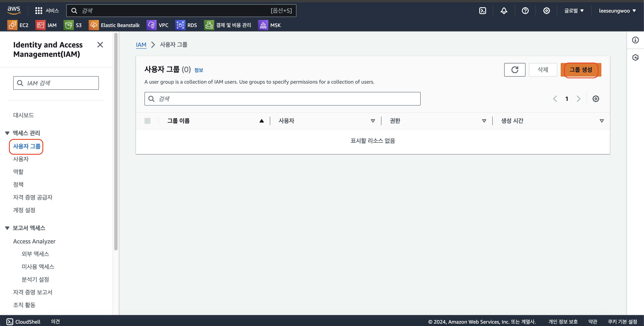Screen dimensions: 644x326
Task: Click the IAM breadcrumb link
Action: (x=141, y=45)
